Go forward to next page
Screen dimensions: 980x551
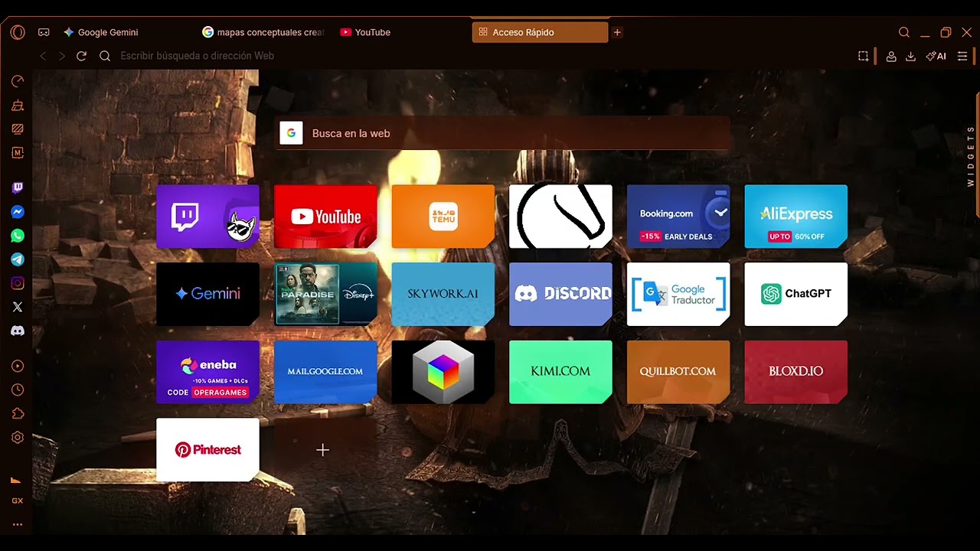[62, 56]
